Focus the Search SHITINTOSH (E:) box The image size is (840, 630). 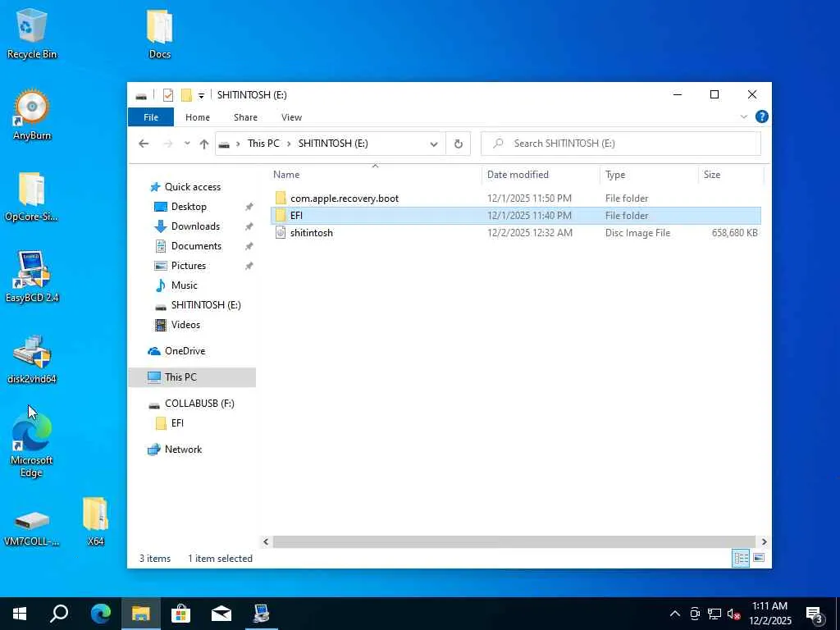[621, 144]
